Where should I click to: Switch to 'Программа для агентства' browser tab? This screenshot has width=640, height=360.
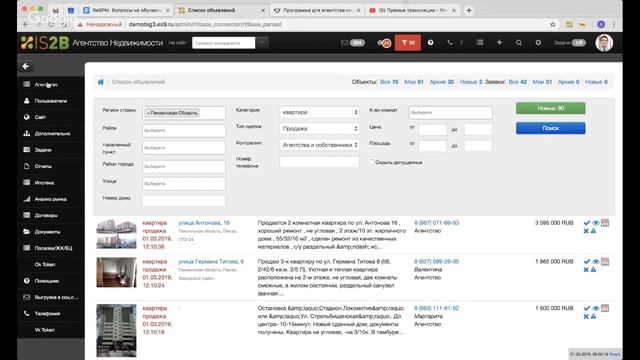(317, 10)
